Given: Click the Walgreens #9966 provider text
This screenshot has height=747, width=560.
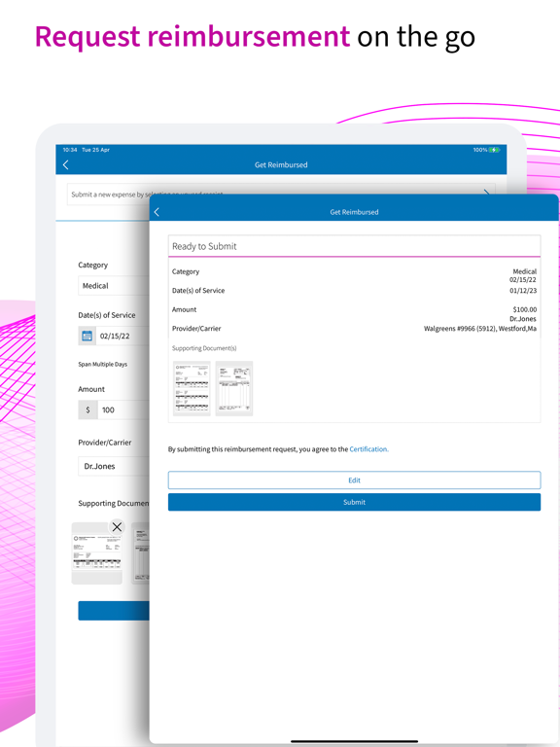Looking at the screenshot, I should point(480,329).
